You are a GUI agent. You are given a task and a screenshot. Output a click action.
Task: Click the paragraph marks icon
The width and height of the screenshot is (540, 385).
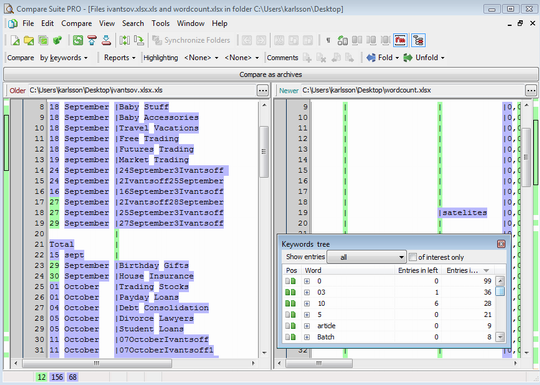click(x=328, y=40)
